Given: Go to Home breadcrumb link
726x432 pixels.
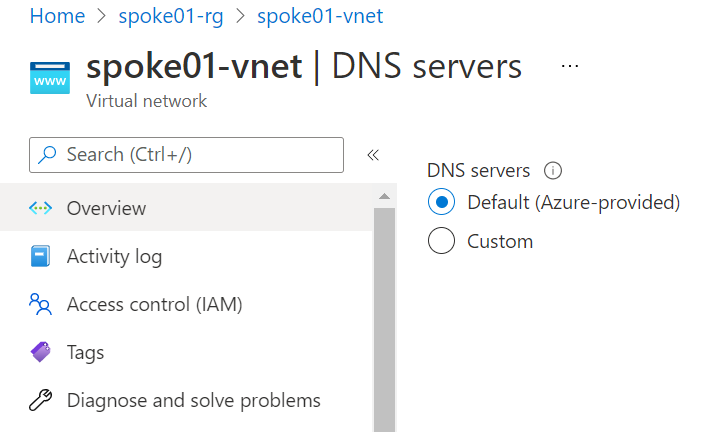Looking at the screenshot, I should (57, 16).
